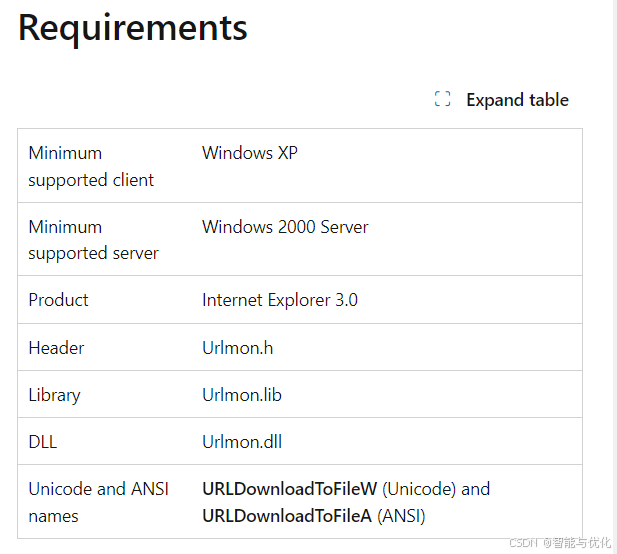Select Internet Explorer 3.0 text

[280, 300]
